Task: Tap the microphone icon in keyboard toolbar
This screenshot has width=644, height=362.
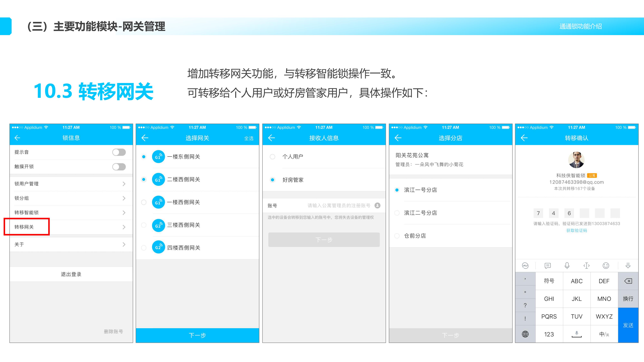Action: pyautogui.click(x=567, y=266)
